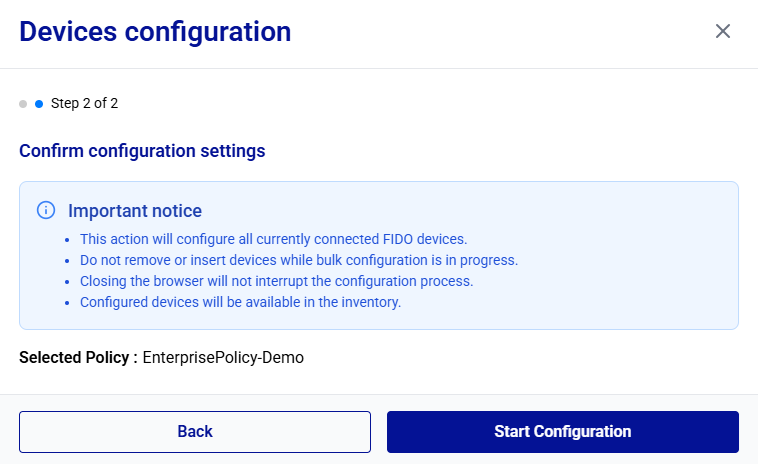The height and width of the screenshot is (464, 758).
Task: Click the bullet before 'This action will configure'
Action: (66, 240)
